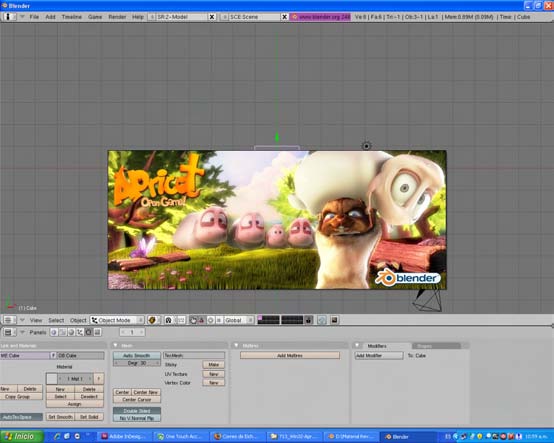Open the Global orientation dropdown
This screenshot has height=443, width=554.
pyautogui.click(x=239, y=320)
